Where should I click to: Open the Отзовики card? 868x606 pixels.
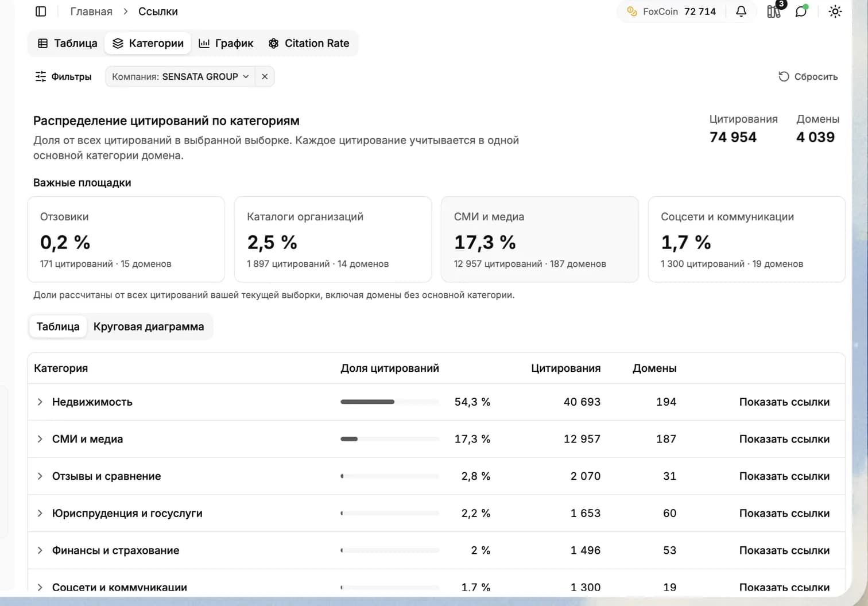click(126, 239)
